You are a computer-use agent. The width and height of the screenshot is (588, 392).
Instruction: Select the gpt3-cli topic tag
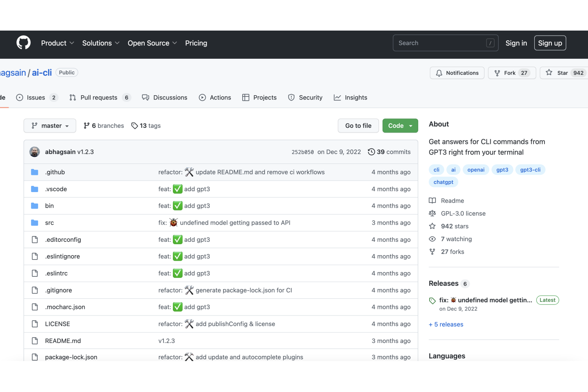coord(530,170)
